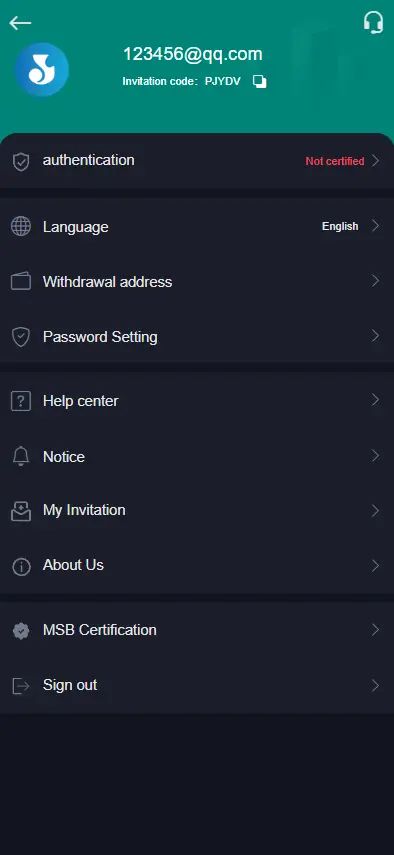Image resolution: width=394 pixels, height=855 pixels.
Task: Open the About Us menu item
Action: (x=197, y=565)
